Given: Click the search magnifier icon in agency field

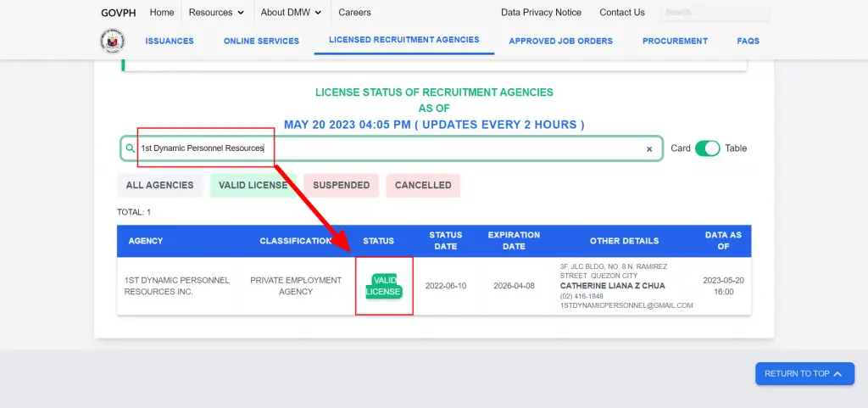Looking at the screenshot, I should tap(130, 148).
